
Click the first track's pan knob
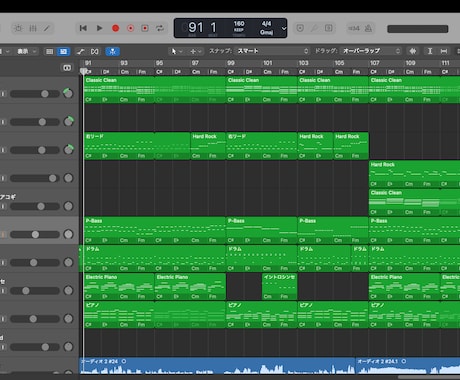click(68, 93)
